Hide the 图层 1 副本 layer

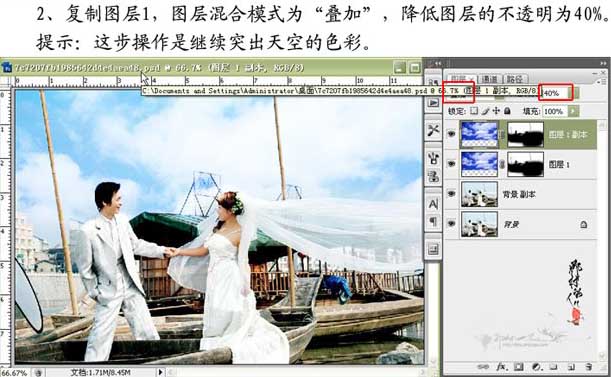tap(451, 134)
